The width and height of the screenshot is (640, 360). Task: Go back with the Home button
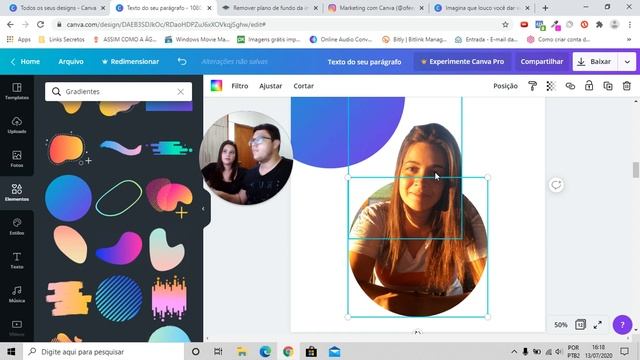point(25,62)
